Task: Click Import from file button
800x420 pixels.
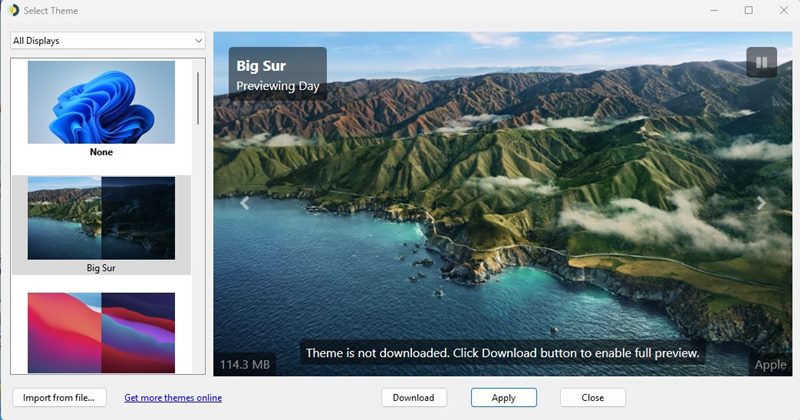Action: [59, 398]
